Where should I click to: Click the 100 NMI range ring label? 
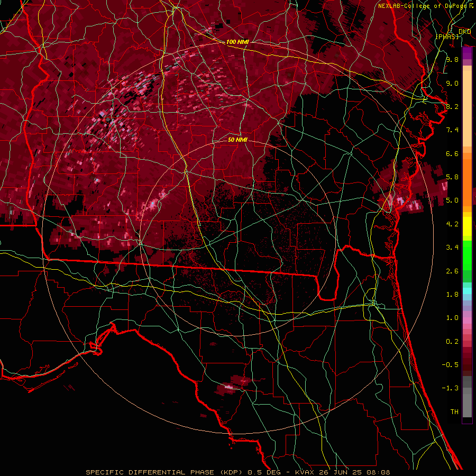tap(237, 42)
